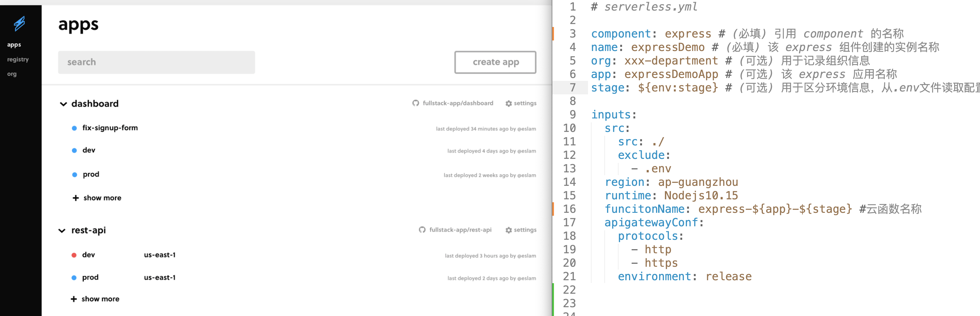Click the gear icon for rest-api settings
This screenshot has width=980, height=316.
point(509,230)
